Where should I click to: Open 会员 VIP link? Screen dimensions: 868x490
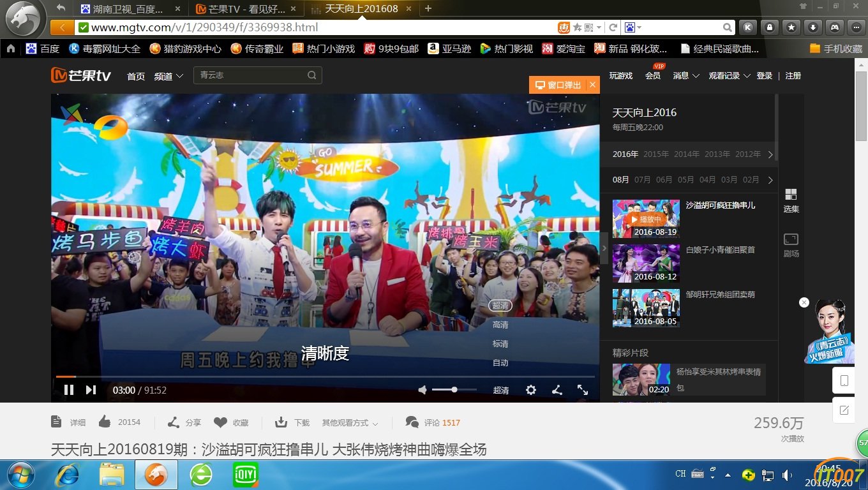(653, 76)
